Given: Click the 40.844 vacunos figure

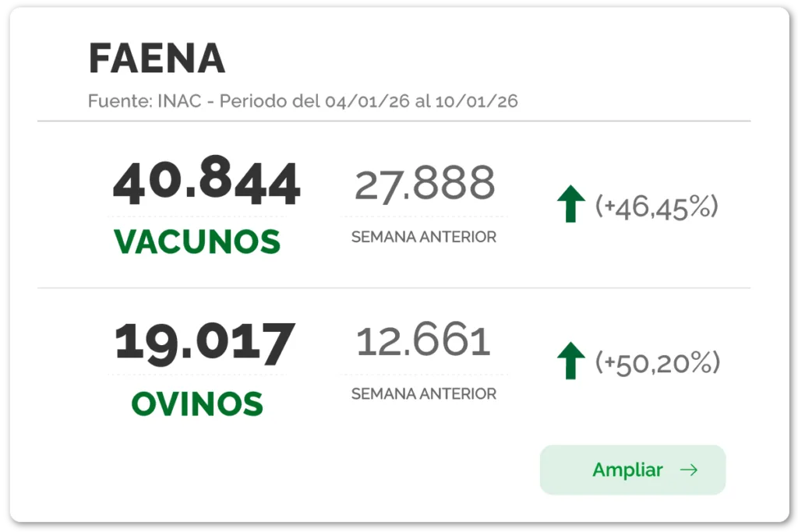Looking at the screenshot, I should pyautogui.click(x=207, y=181).
